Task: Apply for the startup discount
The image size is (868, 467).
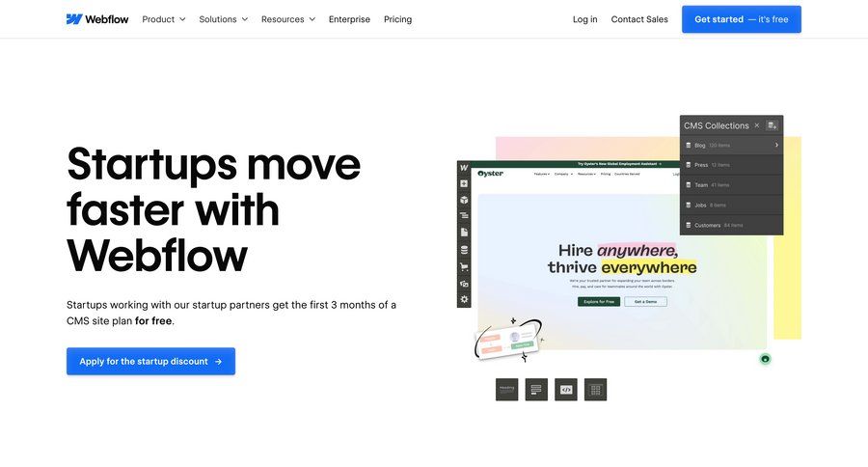Action: 150,361
